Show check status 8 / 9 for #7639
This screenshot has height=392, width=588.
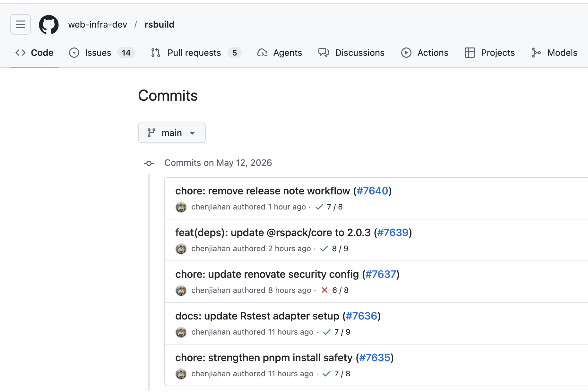[334, 249]
